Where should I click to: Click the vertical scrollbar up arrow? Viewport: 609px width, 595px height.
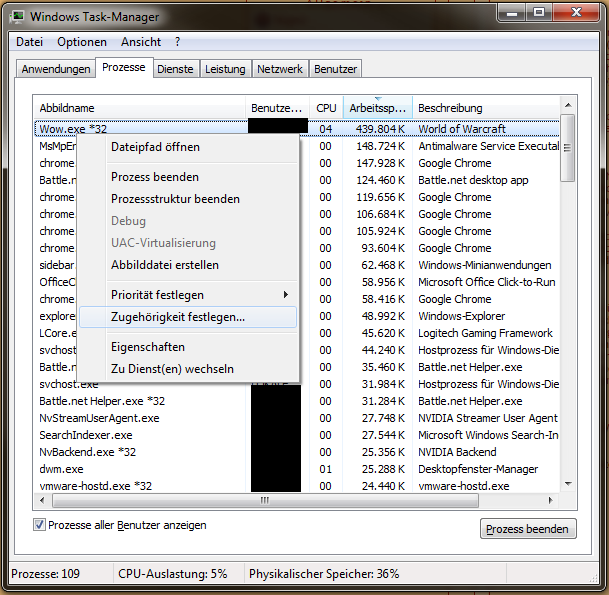568,105
